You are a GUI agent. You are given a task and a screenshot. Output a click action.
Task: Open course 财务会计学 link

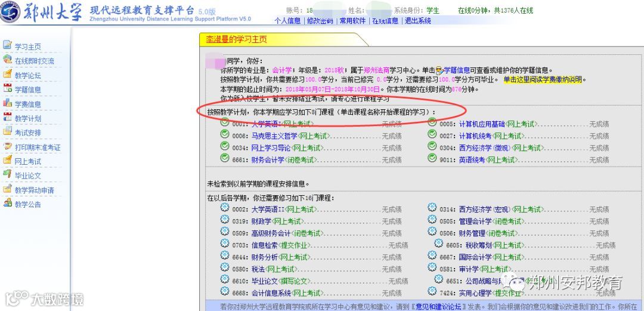click(x=268, y=159)
